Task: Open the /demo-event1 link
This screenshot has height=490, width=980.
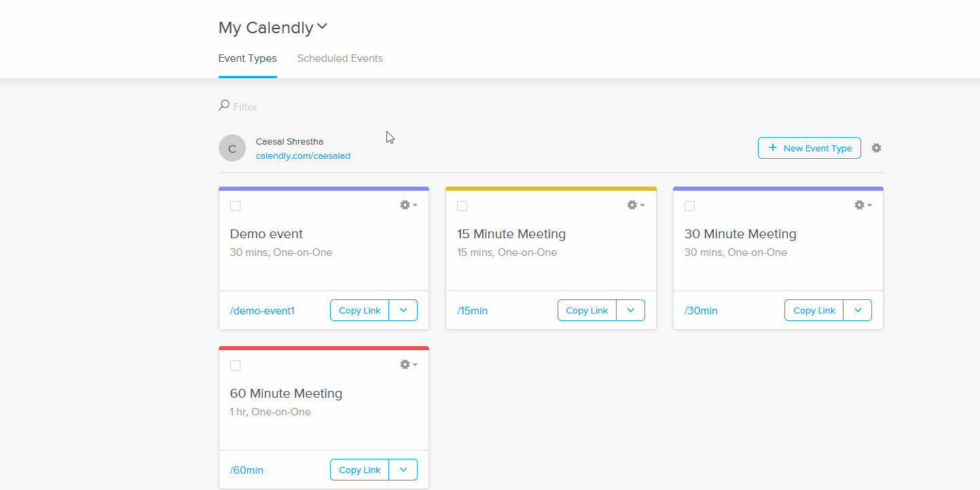Action: (x=262, y=311)
